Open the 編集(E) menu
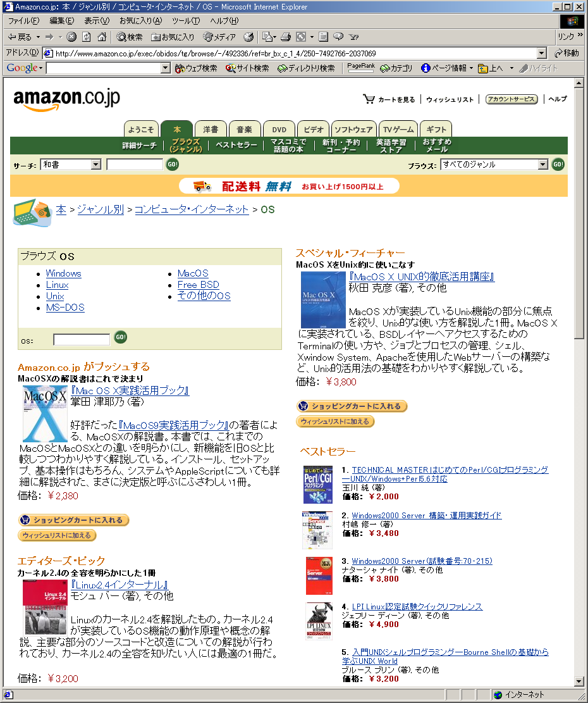This screenshot has width=588, height=703. [x=61, y=21]
